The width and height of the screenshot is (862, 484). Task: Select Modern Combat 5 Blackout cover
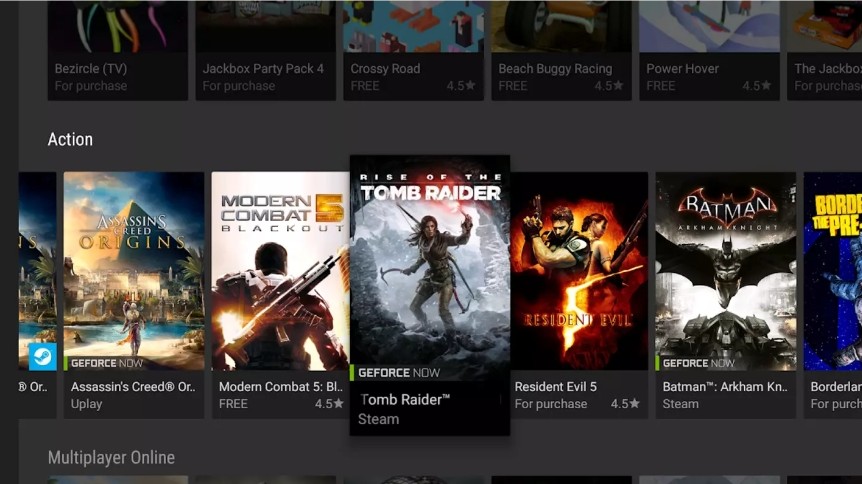pyautogui.click(x=280, y=271)
